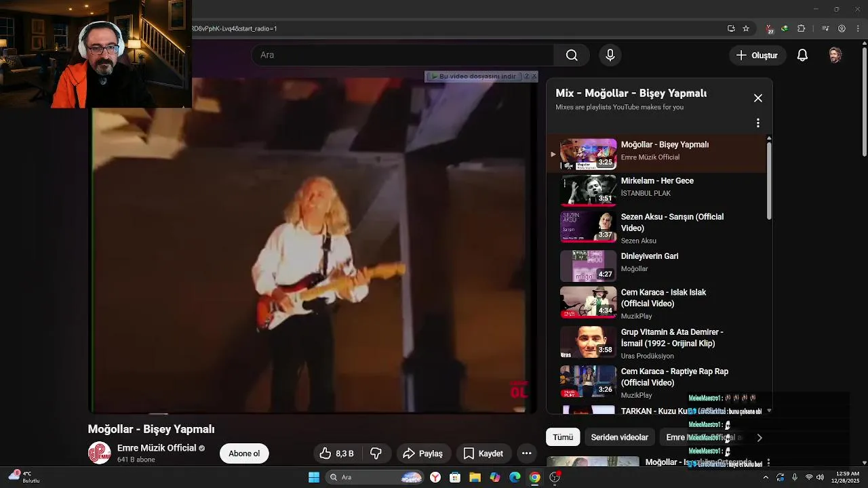Show hidden system tray icons chevron
The width and height of the screenshot is (868, 488).
[766, 477]
